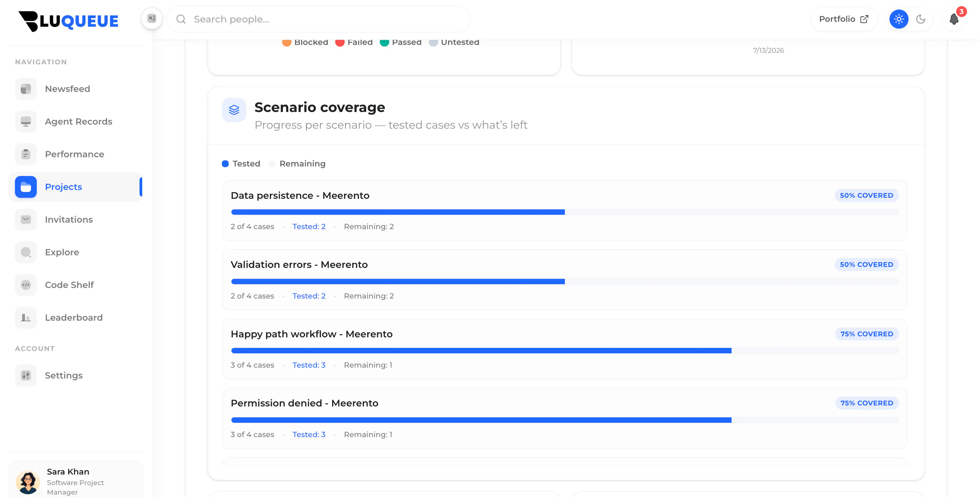Click the Newsfeed sidebar icon
The image size is (980, 497).
click(26, 89)
